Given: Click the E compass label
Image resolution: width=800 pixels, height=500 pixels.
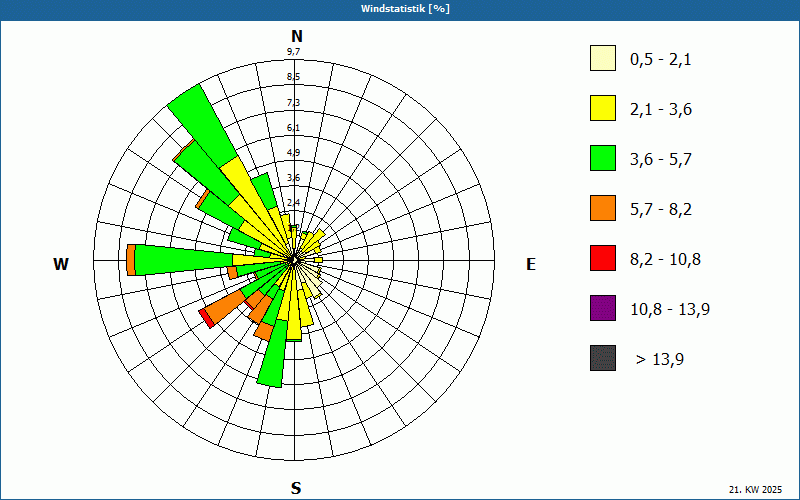Looking at the screenshot, I should [531, 264].
